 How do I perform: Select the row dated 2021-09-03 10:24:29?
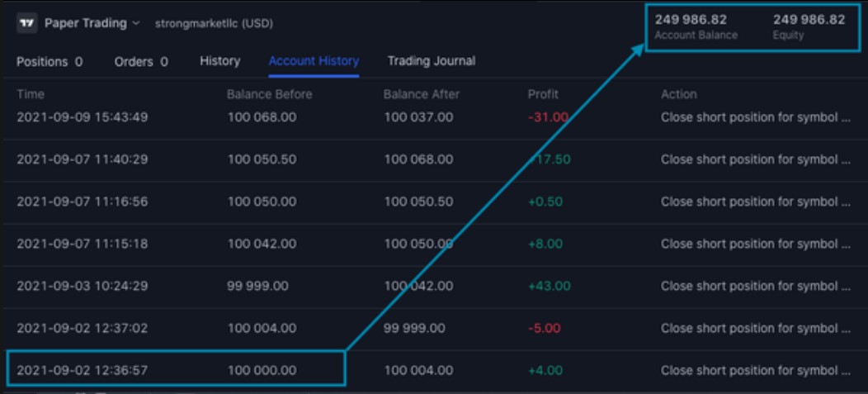(x=434, y=286)
